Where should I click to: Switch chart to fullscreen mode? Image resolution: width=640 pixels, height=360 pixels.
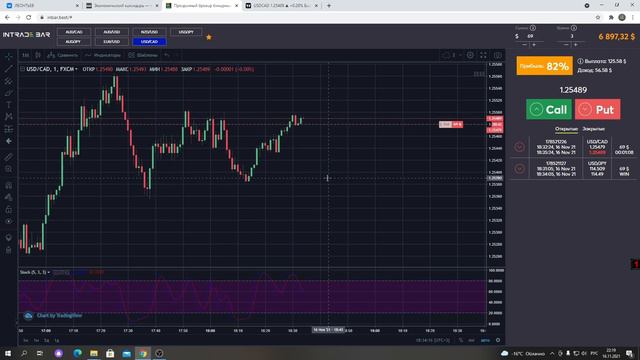click(483, 55)
